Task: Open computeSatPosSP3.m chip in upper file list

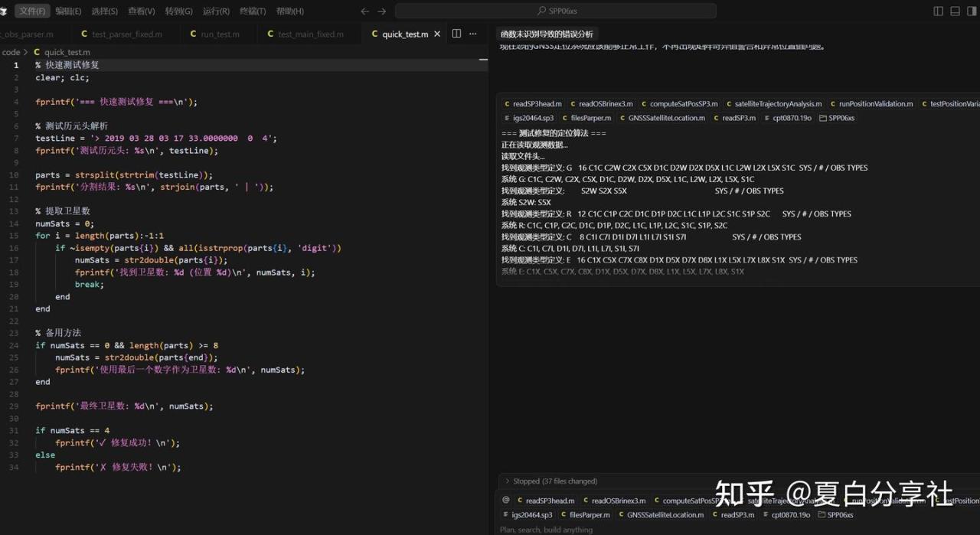Action: (679, 103)
